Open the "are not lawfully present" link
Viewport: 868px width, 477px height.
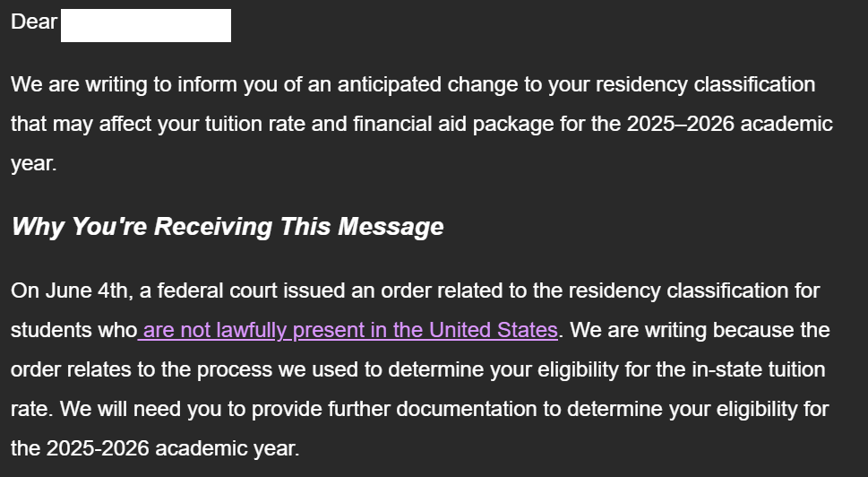pos(349,330)
